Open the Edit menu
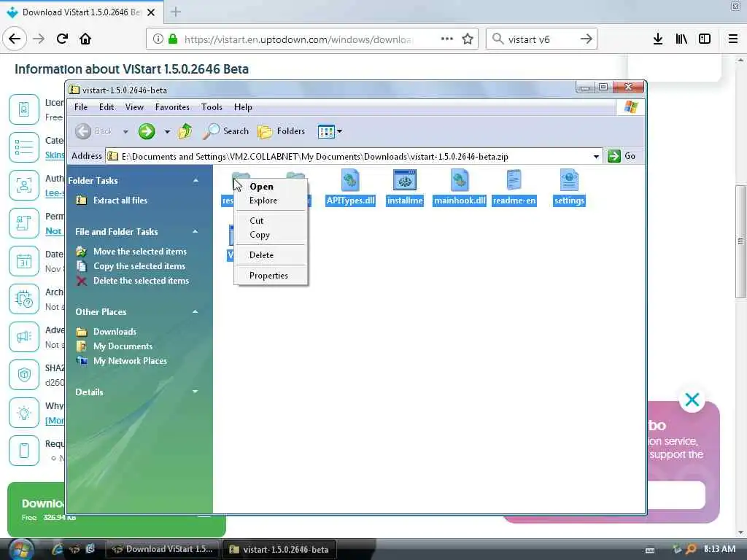The image size is (747, 560). click(107, 107)
